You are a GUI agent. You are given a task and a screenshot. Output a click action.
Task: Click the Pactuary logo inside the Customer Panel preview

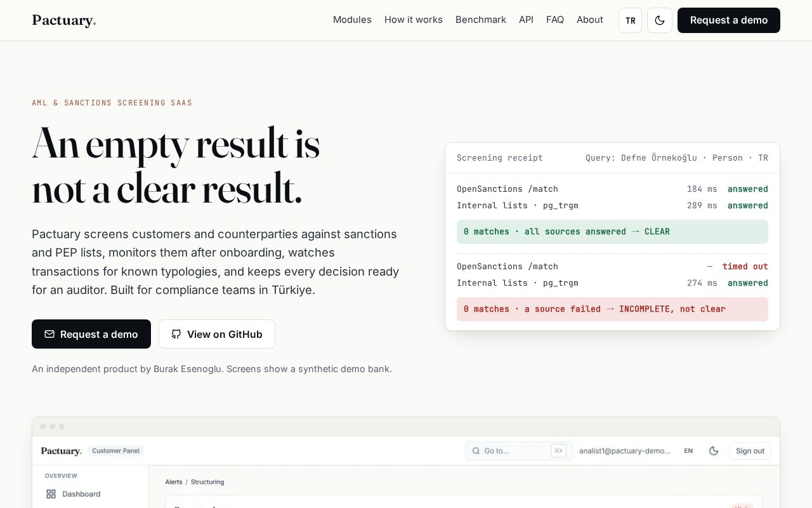62,451
